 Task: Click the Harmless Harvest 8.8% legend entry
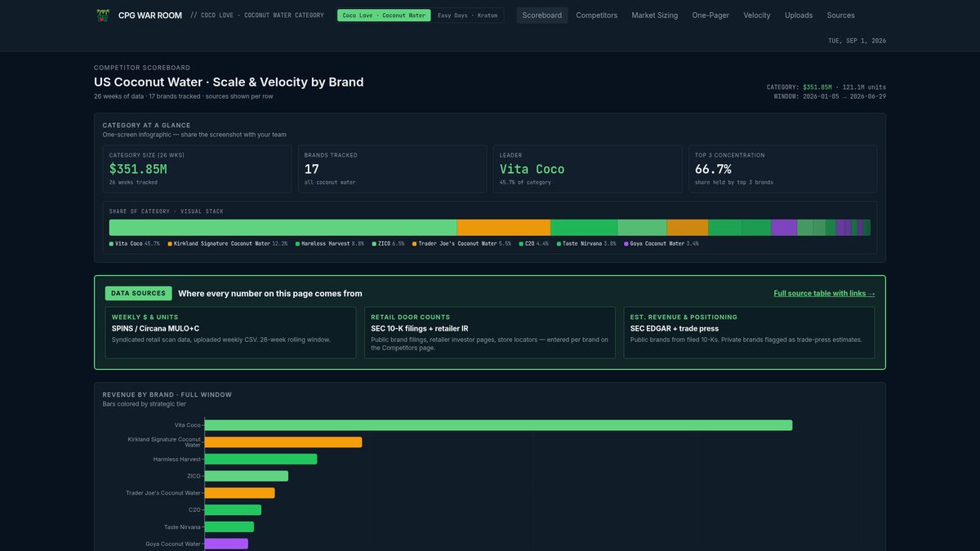click(x=330, y=243)
